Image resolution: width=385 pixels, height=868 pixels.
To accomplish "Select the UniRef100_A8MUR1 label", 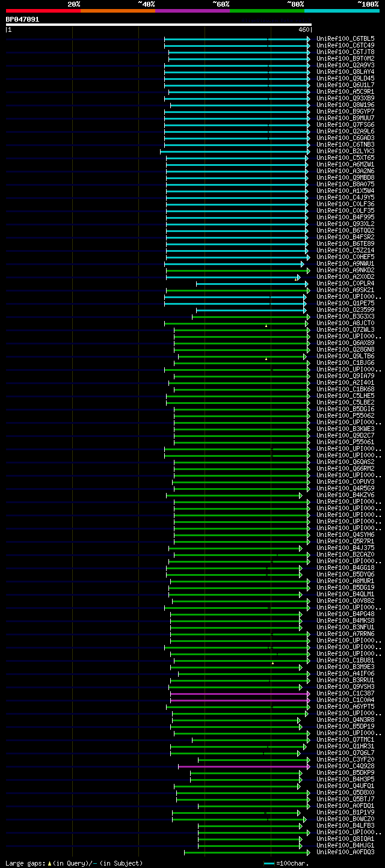I will (x=345, y=581).
